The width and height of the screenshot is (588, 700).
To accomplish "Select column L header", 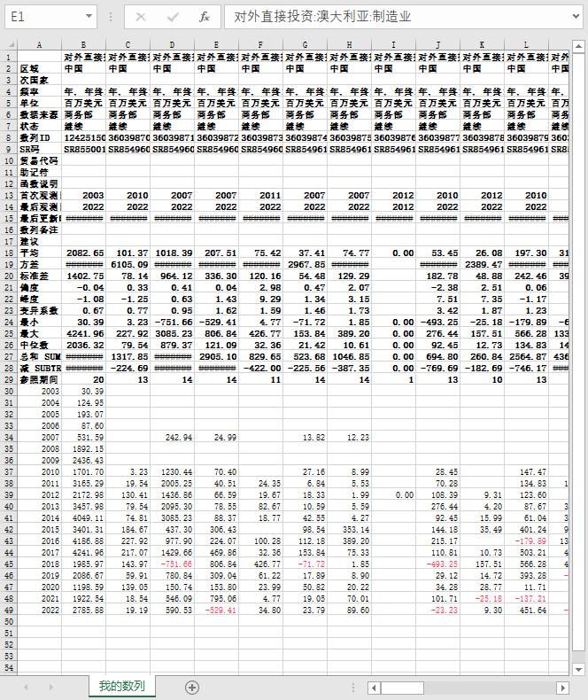I will point(526,44).
